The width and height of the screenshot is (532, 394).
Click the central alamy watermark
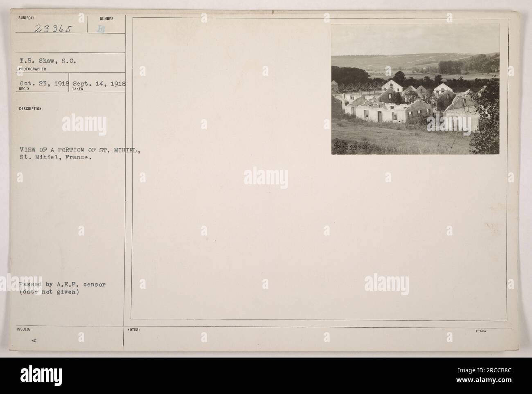tap(266, 178)
